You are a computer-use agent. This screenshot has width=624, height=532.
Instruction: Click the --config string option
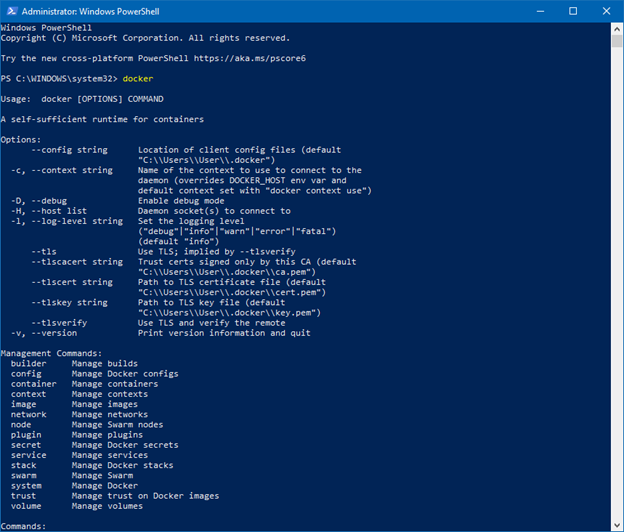tap(69, 150)
